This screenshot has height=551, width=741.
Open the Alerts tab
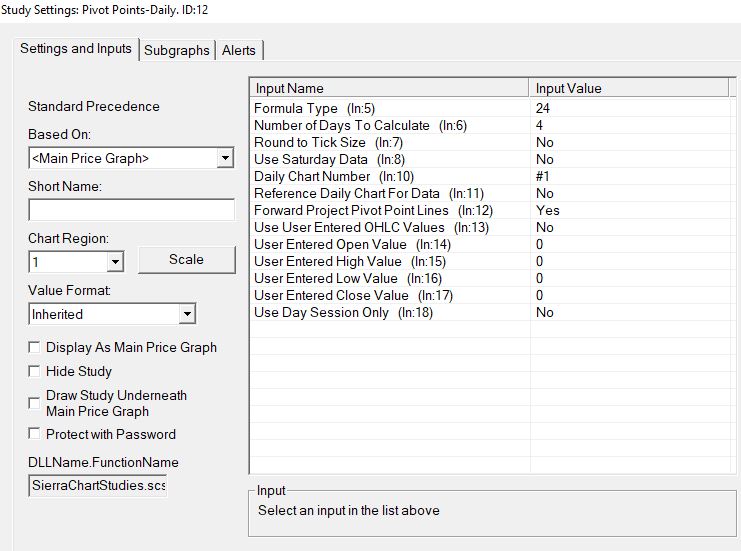click(x=239, y=50)
